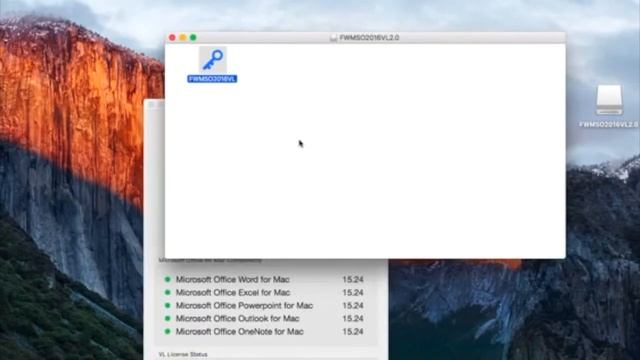Click version 15.24 in OneNote row
The width and height of the screenshot is (640, 360).
353,331
